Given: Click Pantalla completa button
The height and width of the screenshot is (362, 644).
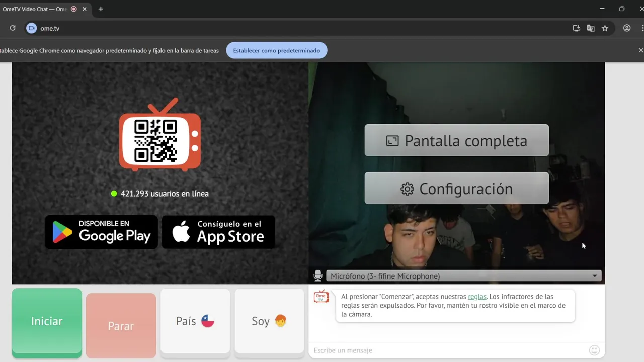Looking at the screenshot, I should 457,140.
